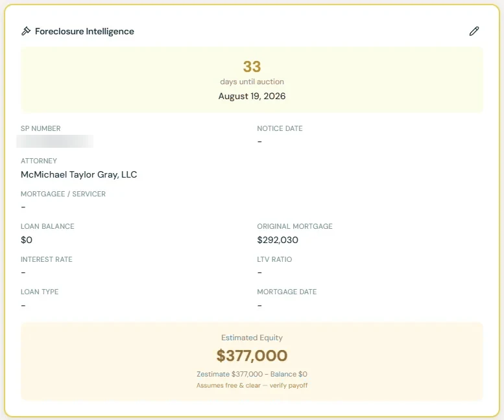Click the ATTORNEY label
The image size is (504, 420).
pyautogui.click(x=38, y=161)
